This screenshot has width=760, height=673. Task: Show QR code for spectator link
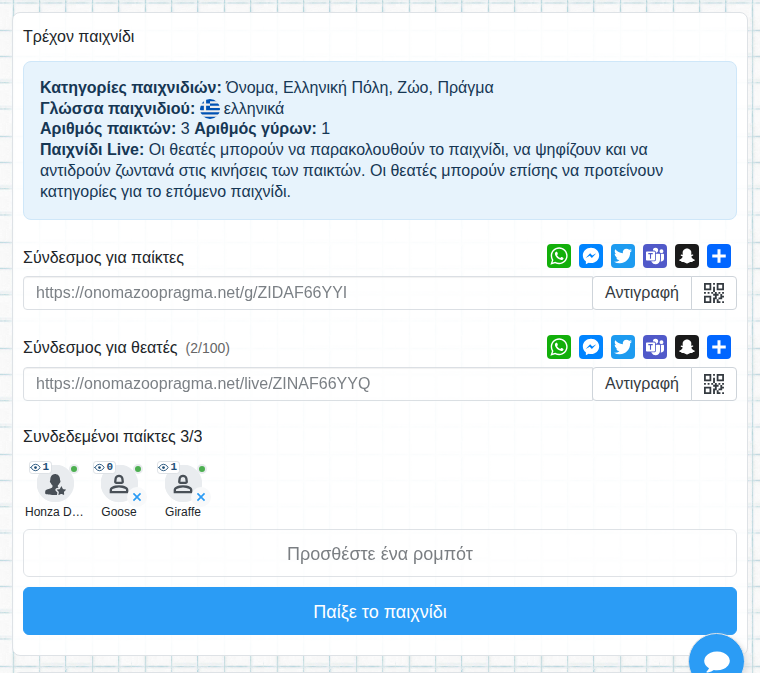tap(714, 384)
